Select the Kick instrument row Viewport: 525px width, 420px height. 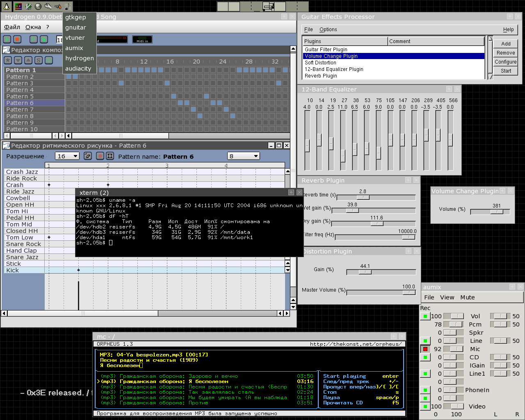coord(24,270)
